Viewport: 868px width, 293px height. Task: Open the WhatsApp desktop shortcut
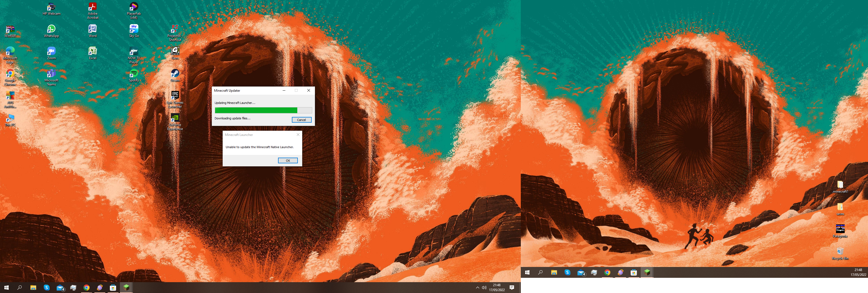51,29
